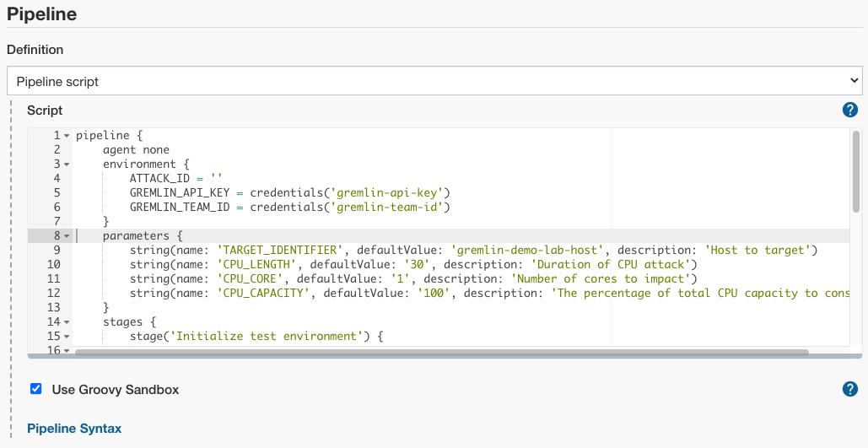Click the GREMLIN_TEAM_ID variable
The image size is (868, 448).
point(180,207)
